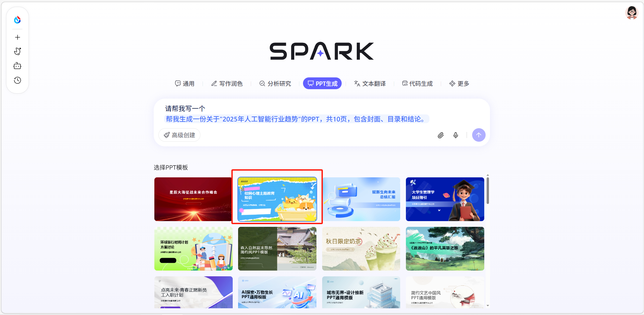Open the bird-shaped sidebar icon
The height and width of the screenshot is (315, 644).
tap(17, 51)
